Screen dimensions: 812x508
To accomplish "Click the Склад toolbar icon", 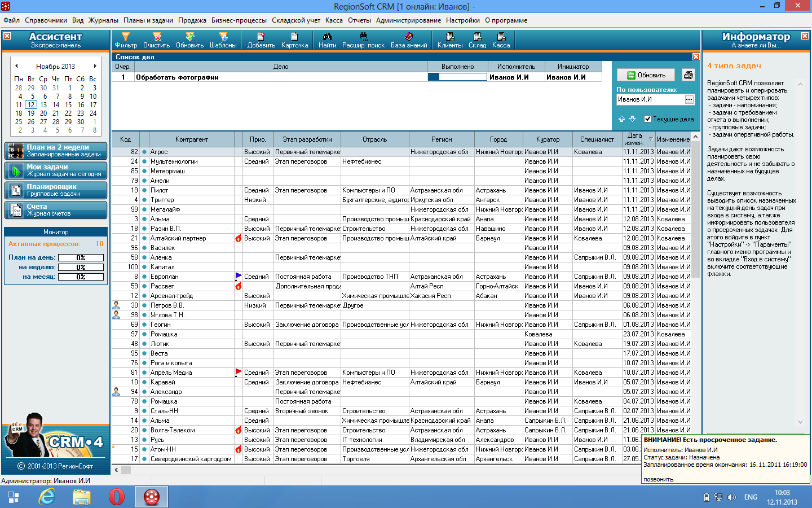I will 477,40.
